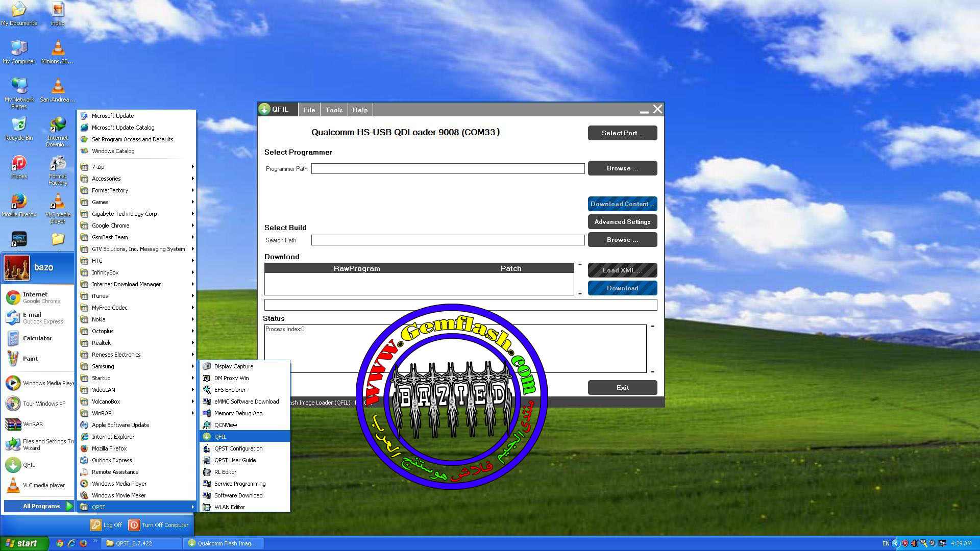Click the Load XML button
This screenshot has height=551, width=980.
point(622,270)
